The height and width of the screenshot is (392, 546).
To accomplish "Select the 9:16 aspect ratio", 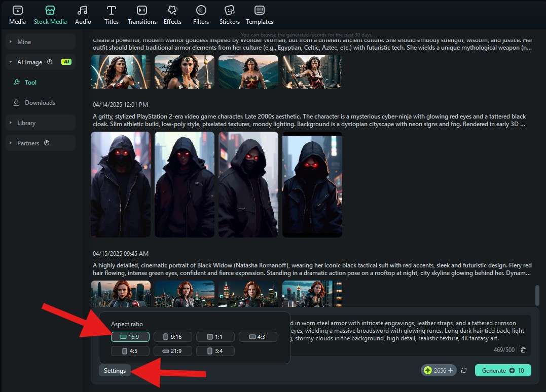I will point(173,337).
